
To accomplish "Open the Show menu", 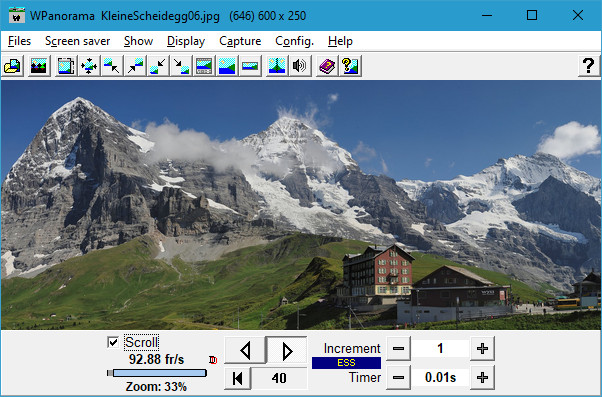I will click(139, 41).
